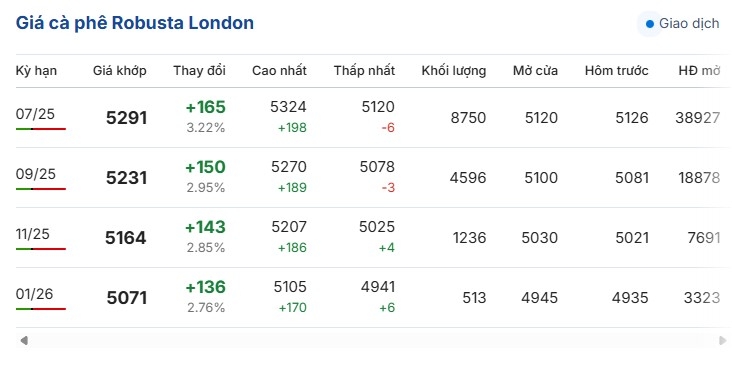Open the 11/25 contract term
The image size is (732, 369).
[x=32, y=234]
